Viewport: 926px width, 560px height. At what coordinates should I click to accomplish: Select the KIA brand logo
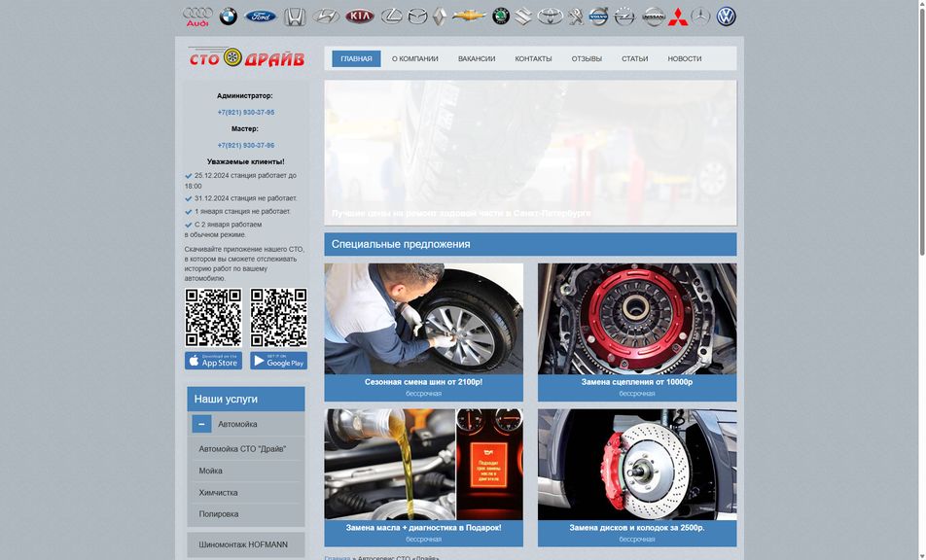(360, 16)
